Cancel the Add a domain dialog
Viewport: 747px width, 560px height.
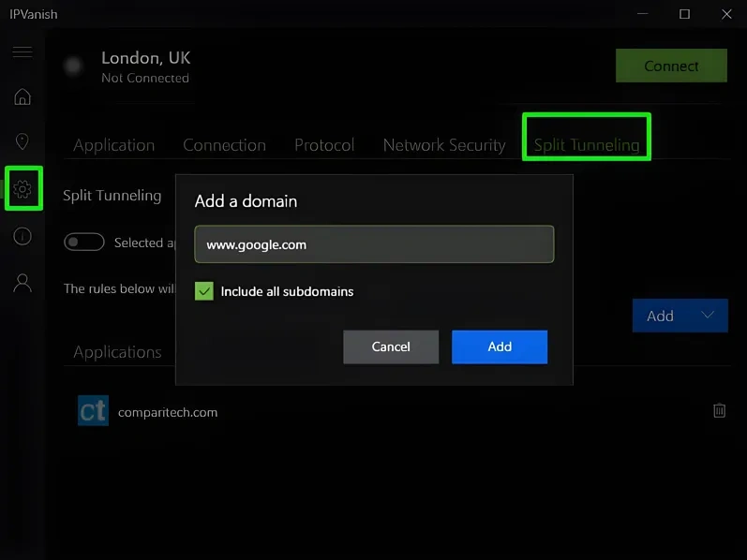pos(391,346)
